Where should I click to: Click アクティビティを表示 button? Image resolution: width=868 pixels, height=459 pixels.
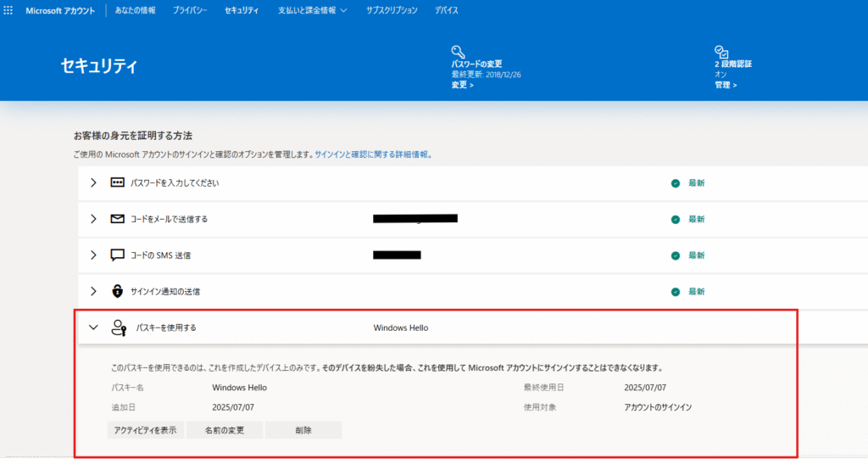pyautogui.click(x=145, y=430)
